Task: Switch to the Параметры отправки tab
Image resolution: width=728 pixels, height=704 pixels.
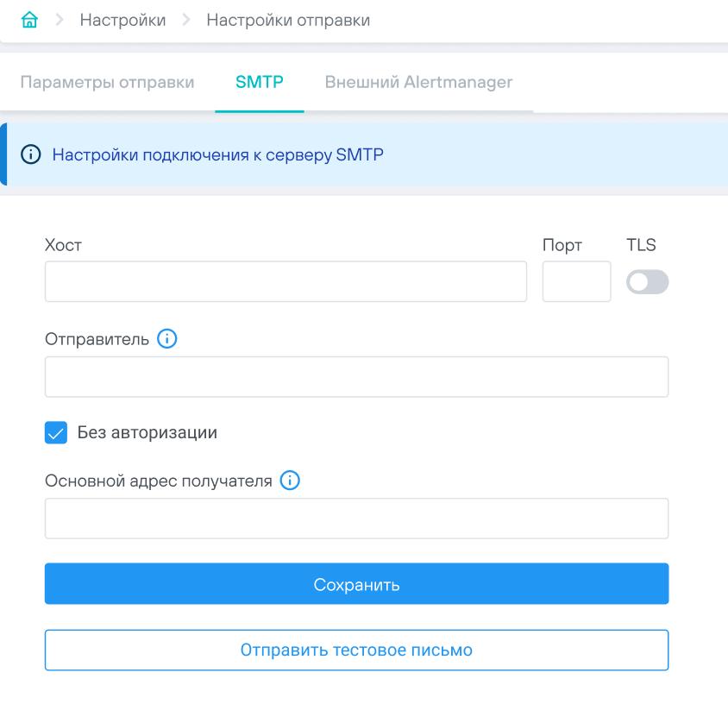Action: (x=107, y=83)
